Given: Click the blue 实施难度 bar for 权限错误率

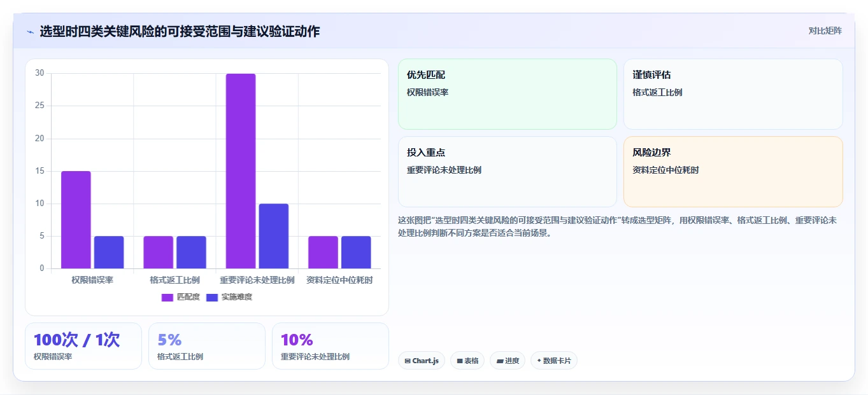Looking at the screenshot, I should pyautogui.click(x=109, y=253).
